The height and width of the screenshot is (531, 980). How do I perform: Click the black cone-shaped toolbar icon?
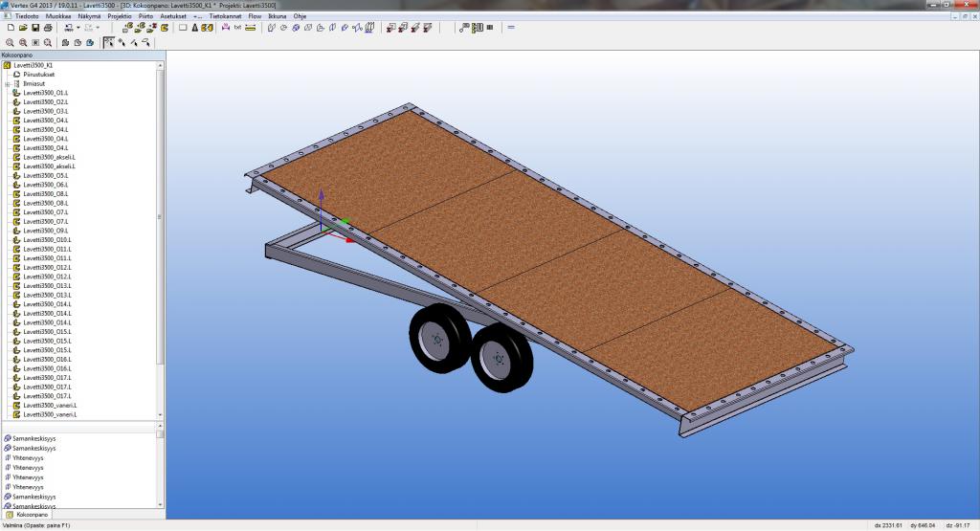(x=194, y=28)
